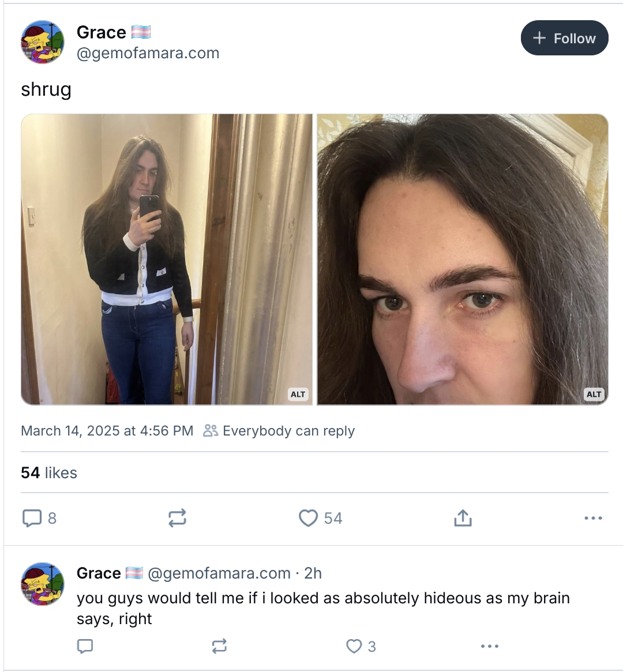Open the top profile avatar
The width and height of the screenshot is (623, 672).
click(43, 42)
